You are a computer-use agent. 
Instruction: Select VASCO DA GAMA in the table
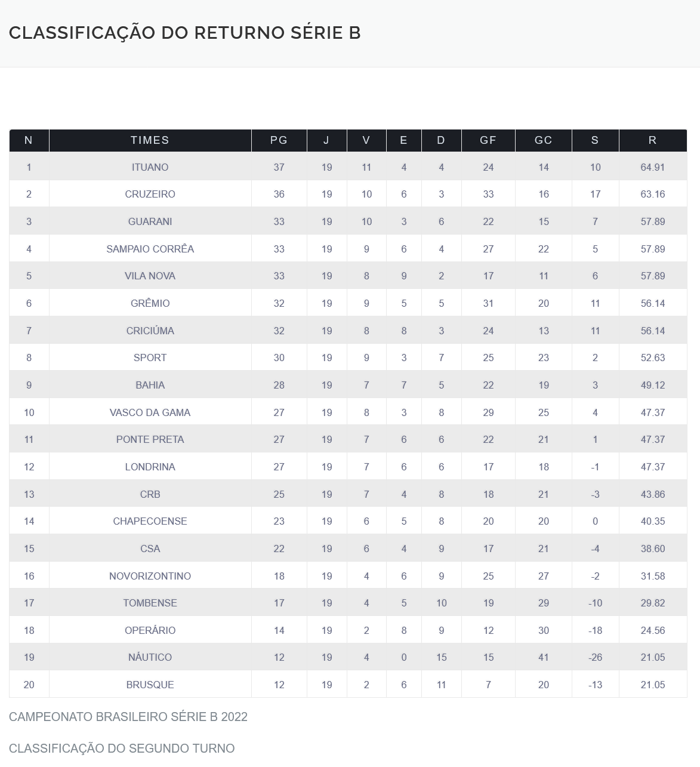[150, 412]
